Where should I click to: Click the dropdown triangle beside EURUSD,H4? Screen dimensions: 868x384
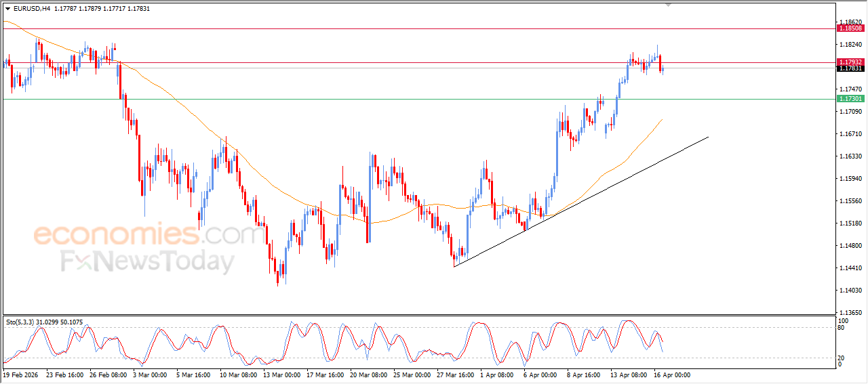coord(7,9)
